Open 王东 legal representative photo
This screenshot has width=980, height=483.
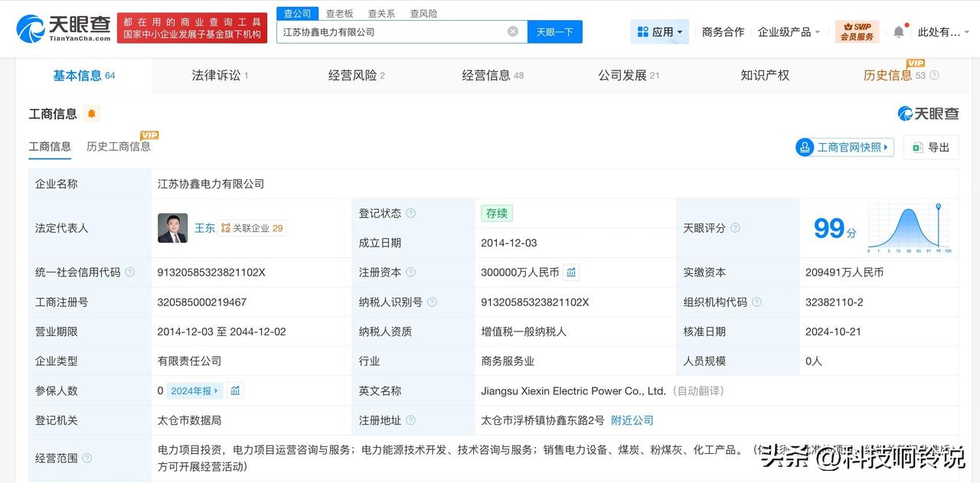tap(172, 228)
